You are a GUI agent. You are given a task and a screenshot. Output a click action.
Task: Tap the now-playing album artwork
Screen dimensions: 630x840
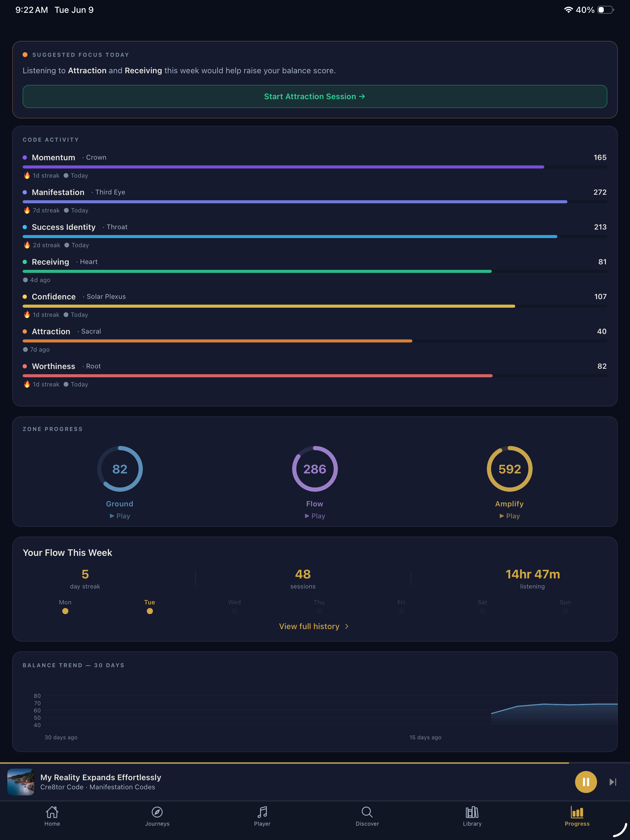[21, 782]
